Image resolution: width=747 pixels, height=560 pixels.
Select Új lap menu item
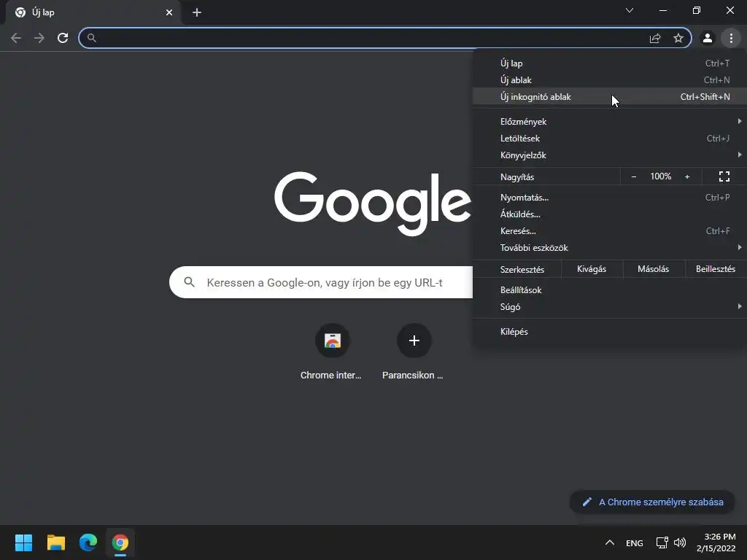609,63
